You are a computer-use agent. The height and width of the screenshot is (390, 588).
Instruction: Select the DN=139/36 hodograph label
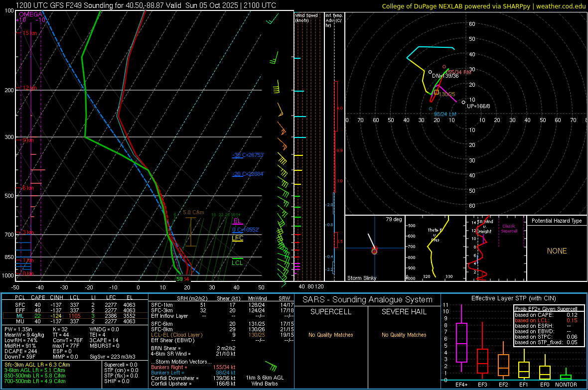[x=445, y=76]
